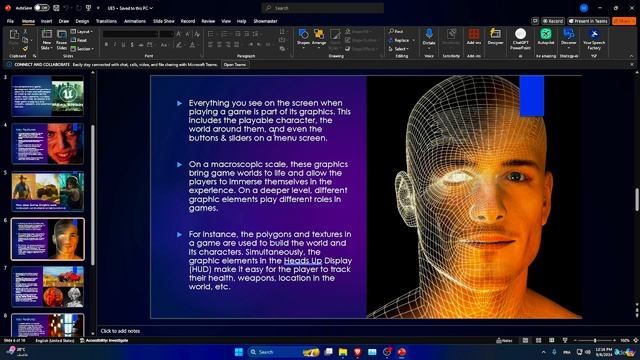This screenshot has width=640, height=360.
Task: Collapse the ribbon with the chevron
Action: pyautogui.click(x=632, y=56)
